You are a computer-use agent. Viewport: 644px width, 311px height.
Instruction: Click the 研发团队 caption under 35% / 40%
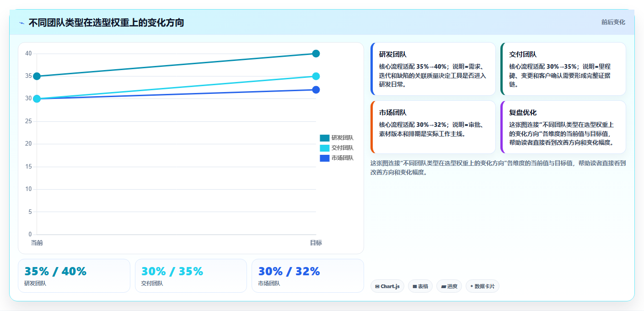(35, 284)
